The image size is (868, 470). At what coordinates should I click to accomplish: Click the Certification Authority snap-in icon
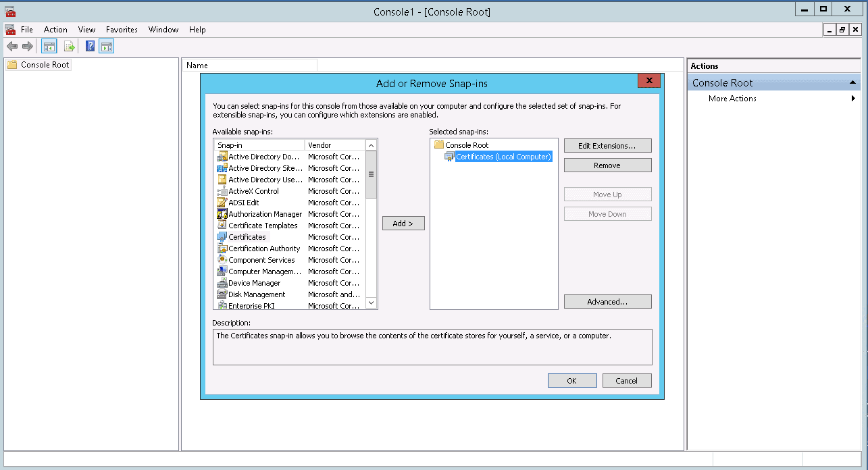coord(222,249)
